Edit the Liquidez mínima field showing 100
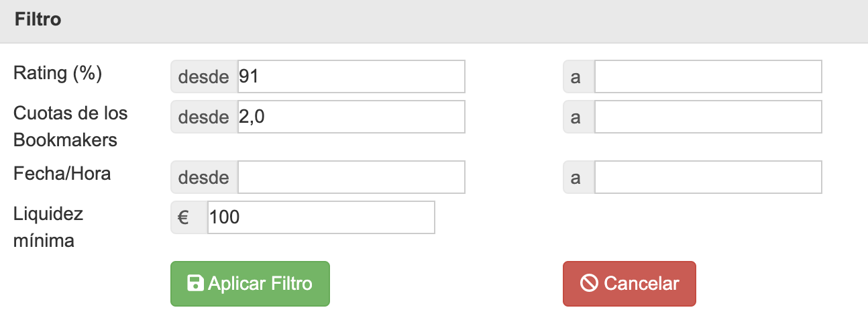This screenshot has width=868, height=318. 321,217
